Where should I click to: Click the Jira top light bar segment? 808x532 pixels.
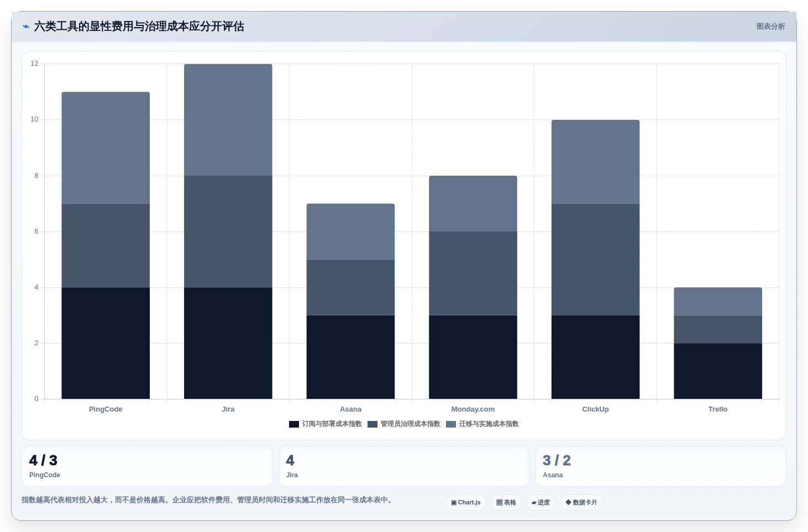tap(228, 120)
